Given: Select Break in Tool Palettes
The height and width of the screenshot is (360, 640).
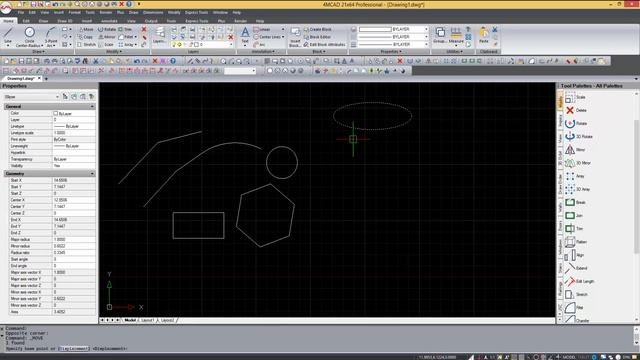Looking at the screenshot, I should point(576,202).
